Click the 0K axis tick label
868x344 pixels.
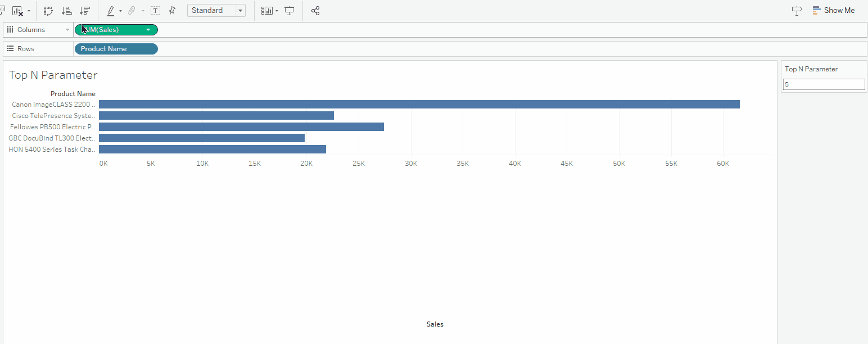103,164
